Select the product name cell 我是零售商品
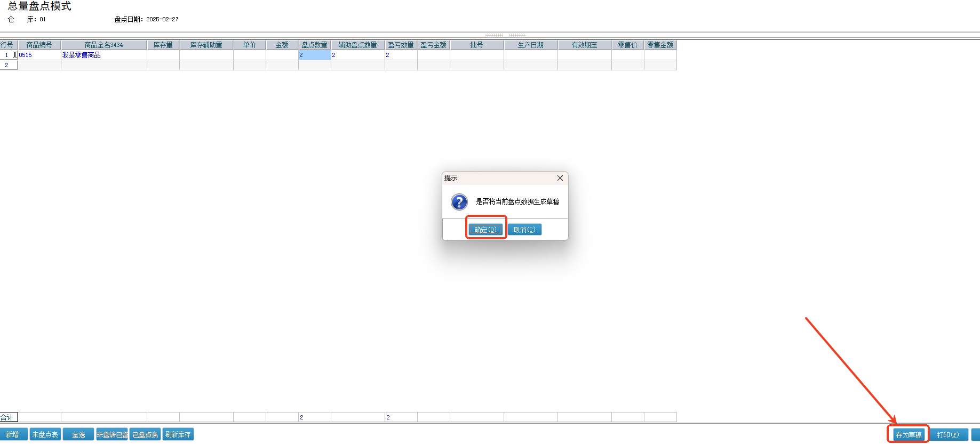This screenshot has height=445, width=980. [x=103, y=55]
